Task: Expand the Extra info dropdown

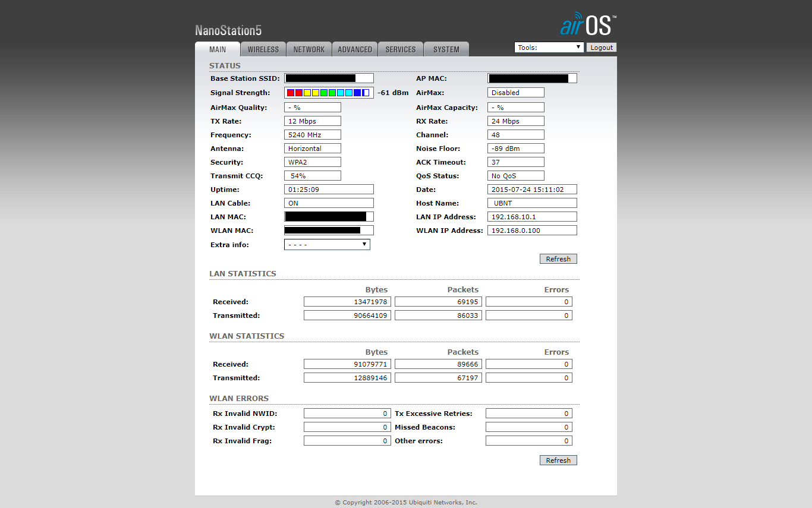Action: pyautogui.click(x=327, y=245)
